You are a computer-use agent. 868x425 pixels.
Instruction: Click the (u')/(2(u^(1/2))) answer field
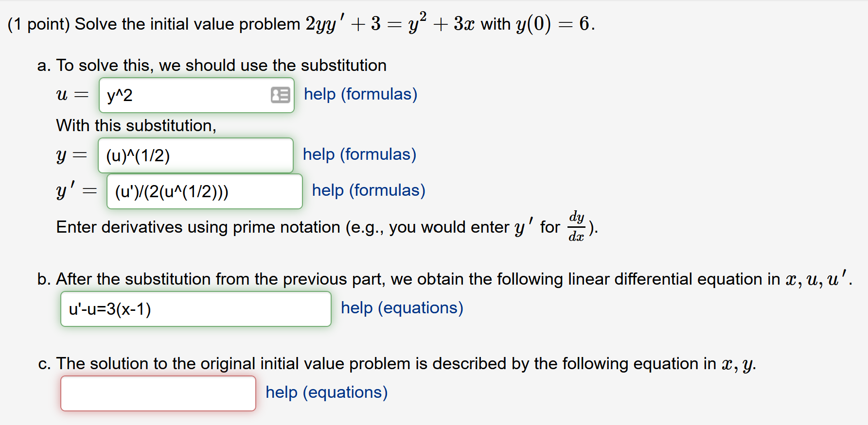(x=204, y=191)
